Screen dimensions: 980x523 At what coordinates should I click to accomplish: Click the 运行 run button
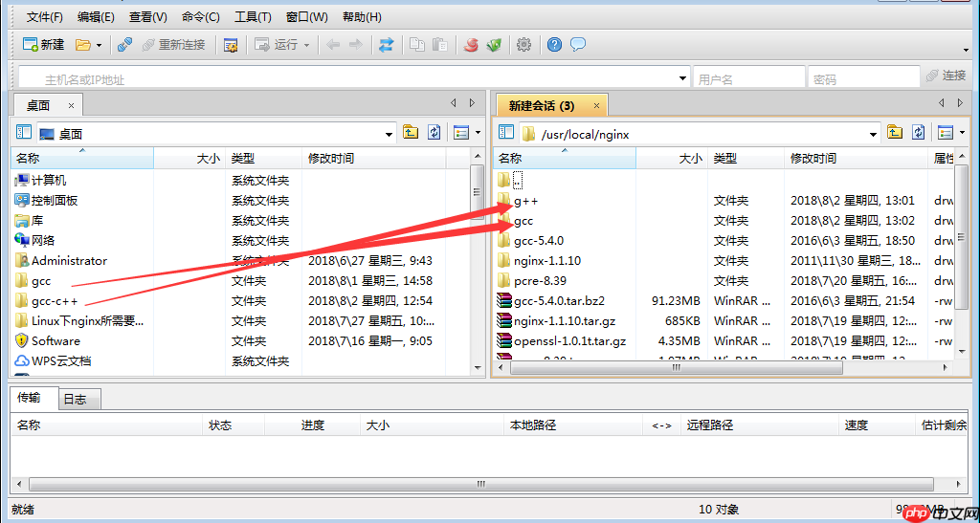click(277, 44)
